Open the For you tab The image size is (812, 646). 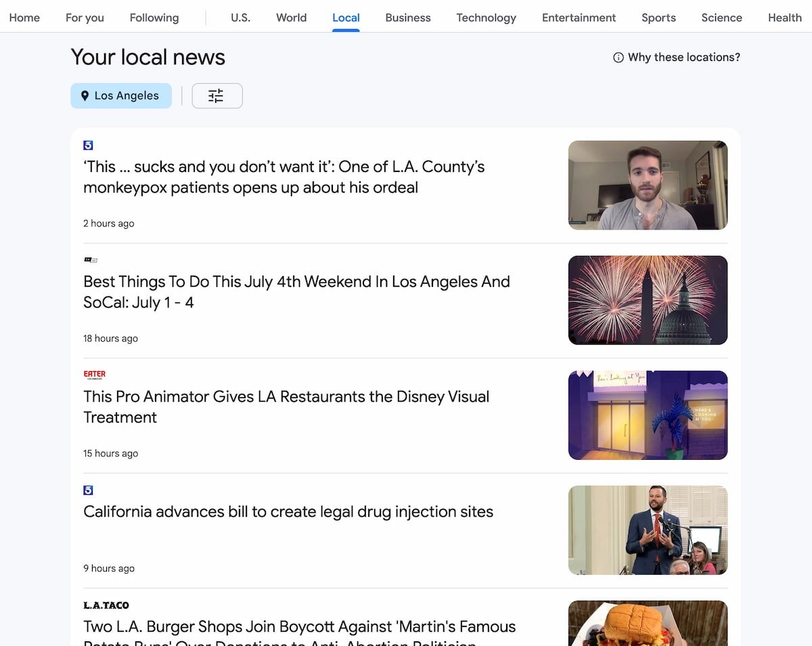[84, 18]
